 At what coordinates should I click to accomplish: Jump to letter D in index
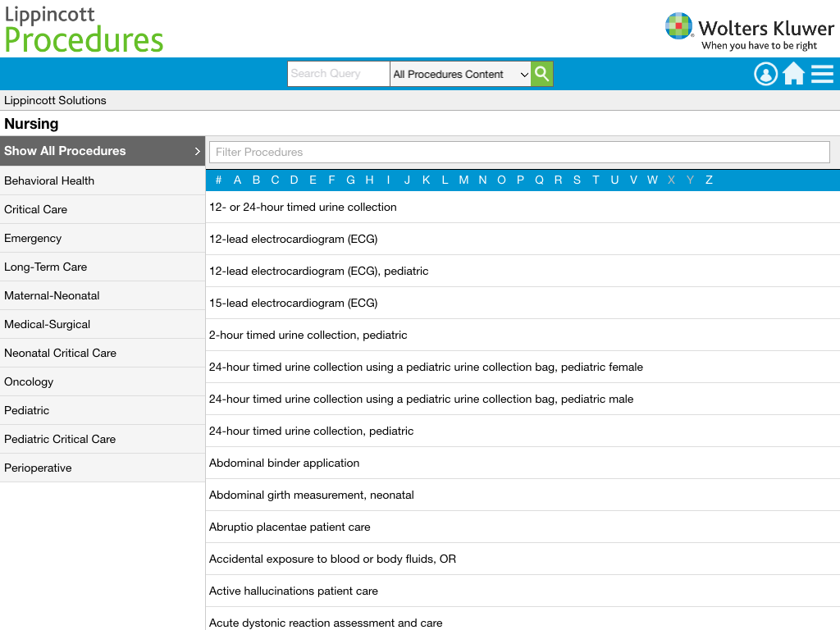coord(294,180)
